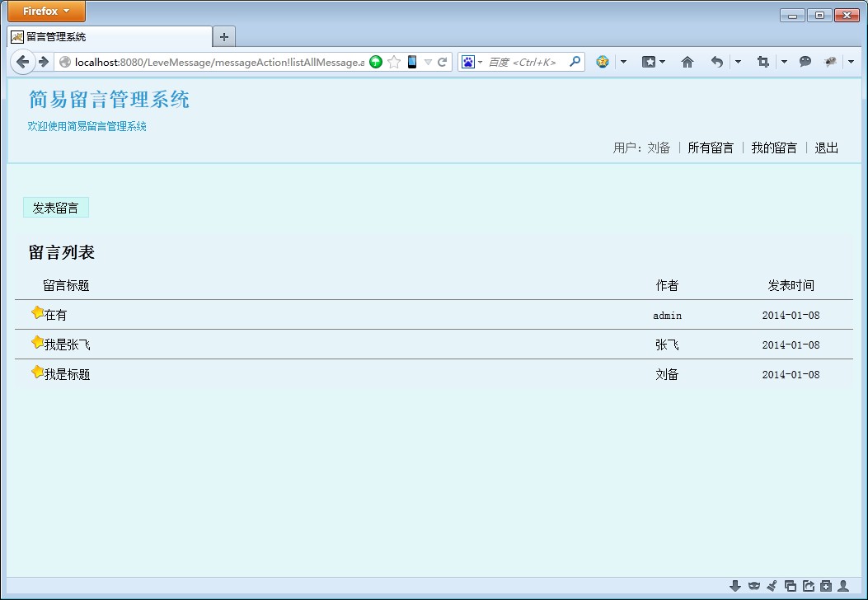Click the crop screenshot tool icon
868x600 pixels.
click(x=762, y=62)
